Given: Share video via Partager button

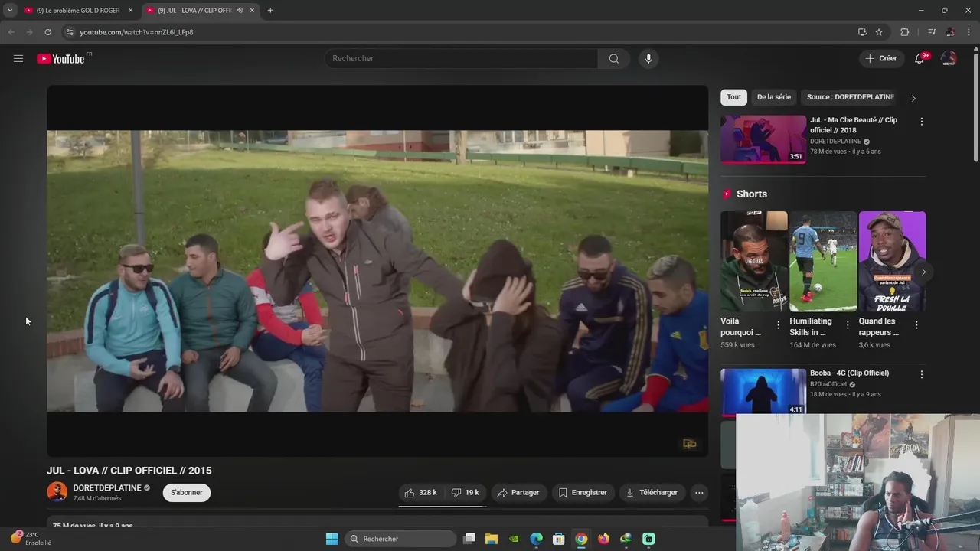Looking at the screenshot, I should click(x=518, y=493).
